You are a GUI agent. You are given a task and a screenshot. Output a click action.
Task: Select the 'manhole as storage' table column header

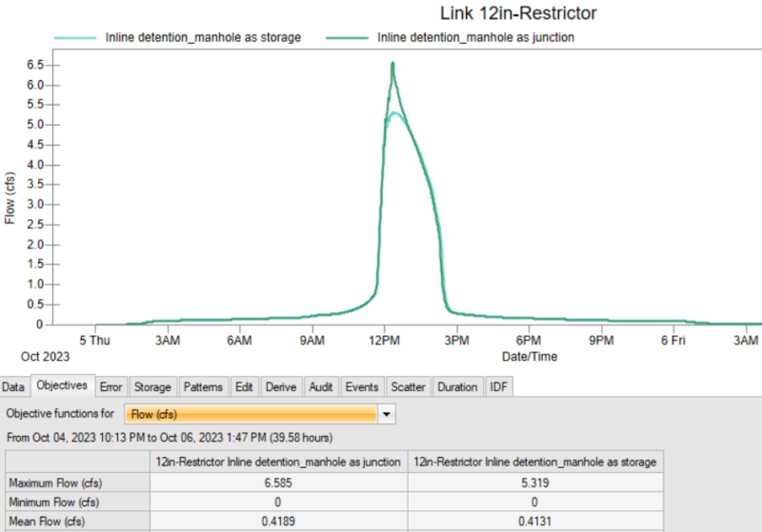coord(533,462)
